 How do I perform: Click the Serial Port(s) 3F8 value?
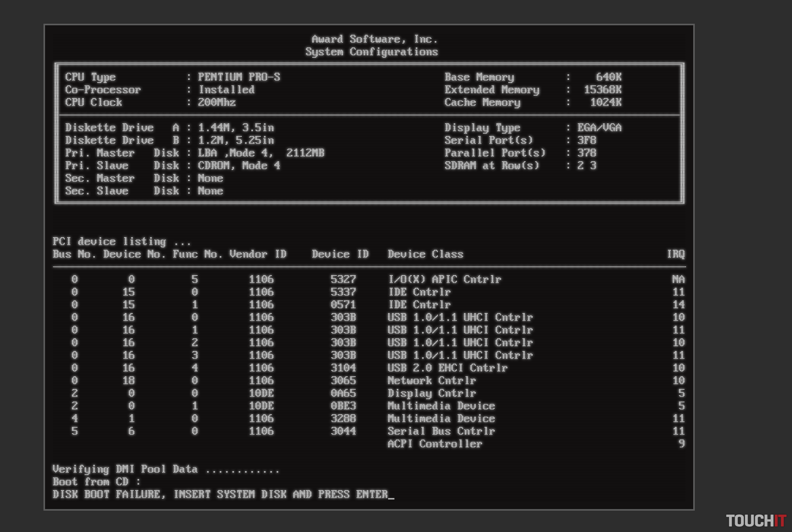tap(586, 140)
